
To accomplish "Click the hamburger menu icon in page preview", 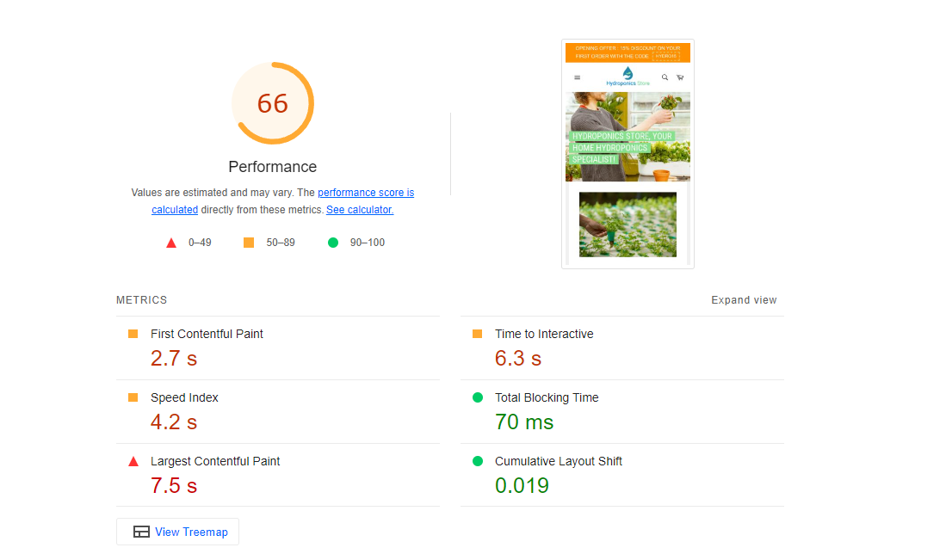I will 577,77.
